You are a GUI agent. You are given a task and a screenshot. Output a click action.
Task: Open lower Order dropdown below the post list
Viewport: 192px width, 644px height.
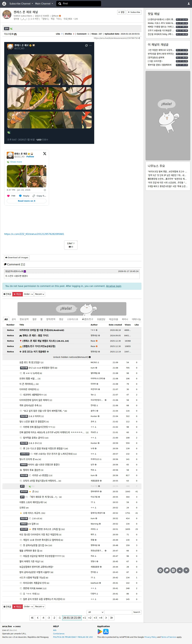28,606
